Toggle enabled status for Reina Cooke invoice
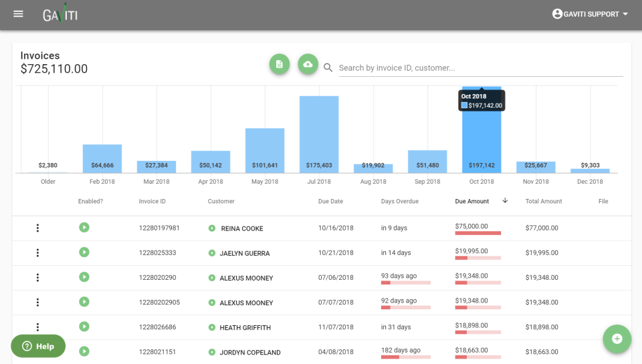 [x=84, y=227]
